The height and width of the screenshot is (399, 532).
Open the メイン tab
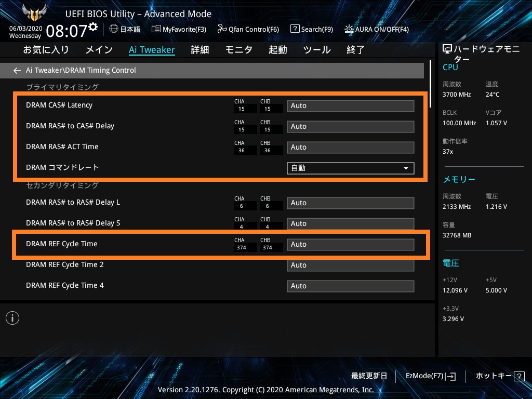99,50
